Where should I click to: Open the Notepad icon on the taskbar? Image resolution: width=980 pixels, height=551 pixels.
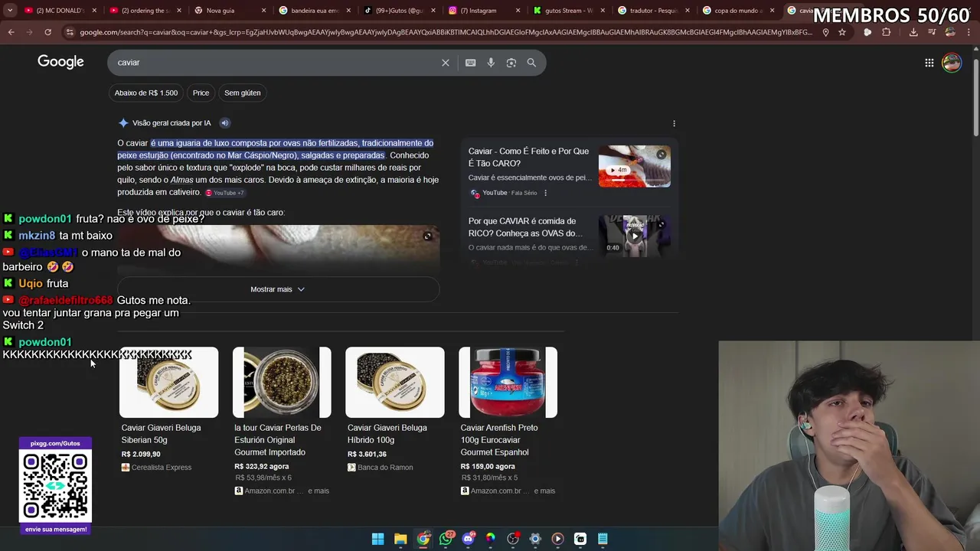603,539
